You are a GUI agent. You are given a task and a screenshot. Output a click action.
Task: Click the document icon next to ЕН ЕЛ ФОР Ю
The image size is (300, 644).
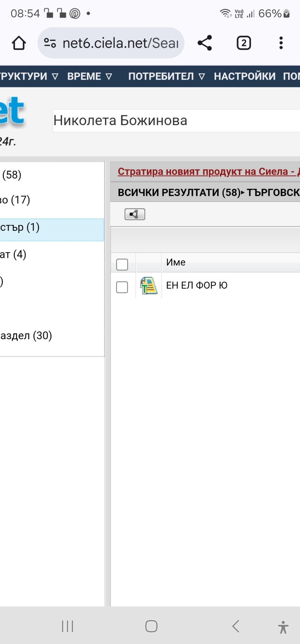pos(149,286)
